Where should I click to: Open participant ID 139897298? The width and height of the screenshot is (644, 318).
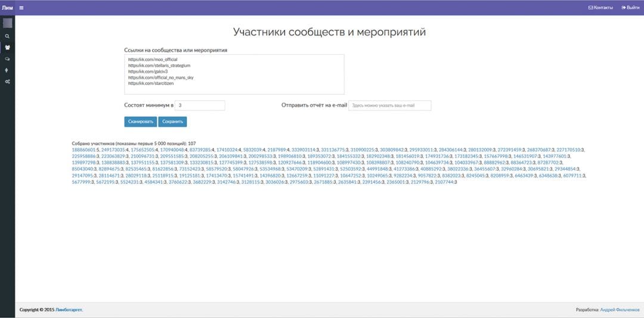pyautogui.click(x=84, y=163)
